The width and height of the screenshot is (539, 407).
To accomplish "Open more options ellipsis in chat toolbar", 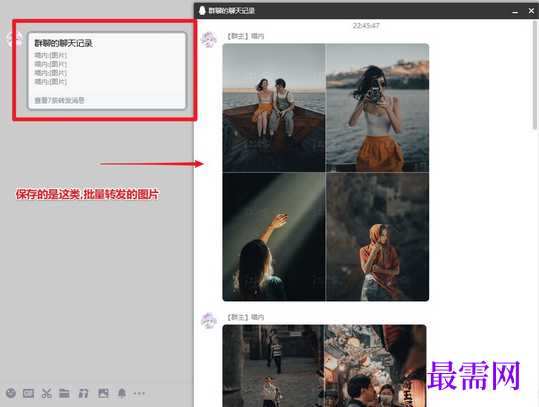I will [139, 393].
